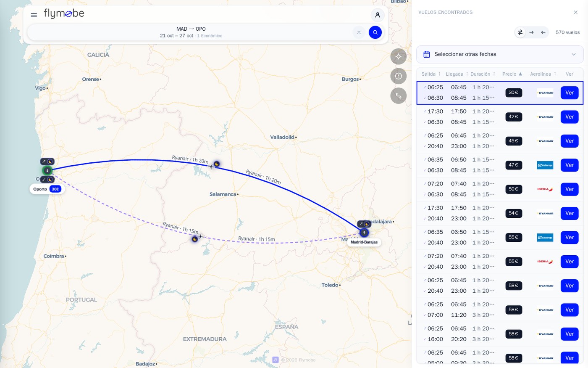Sort flights by Aerolínea column
Viewport: 588px width, 368px height.
(x=543, y=74)
